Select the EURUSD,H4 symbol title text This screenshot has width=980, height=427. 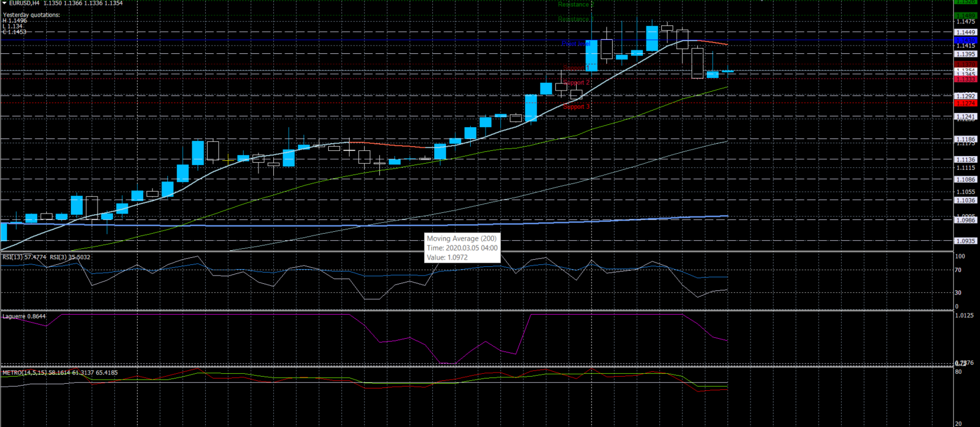click(x=24, y=3)
